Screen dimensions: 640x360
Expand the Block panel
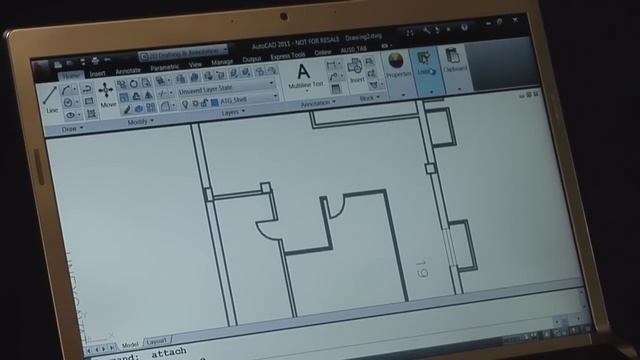(x=369, y=98)
